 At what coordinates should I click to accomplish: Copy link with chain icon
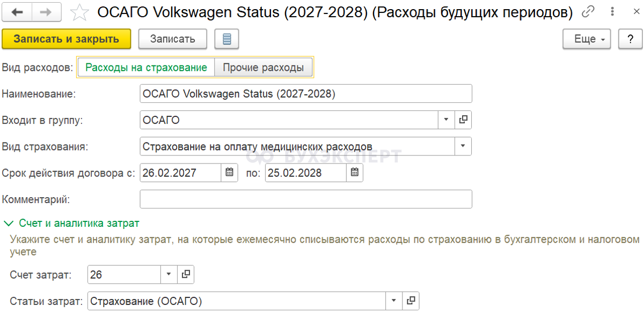[590, 11]
